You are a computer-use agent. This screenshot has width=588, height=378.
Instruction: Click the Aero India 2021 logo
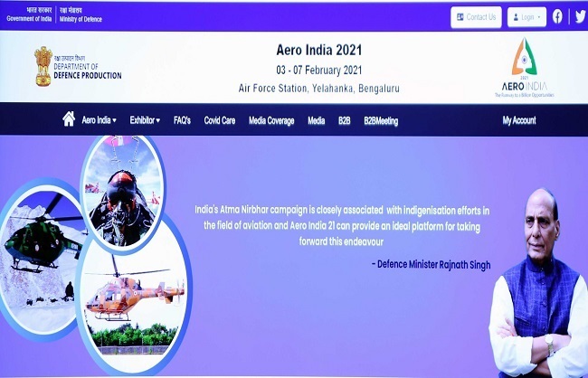(x=524, y=68)
